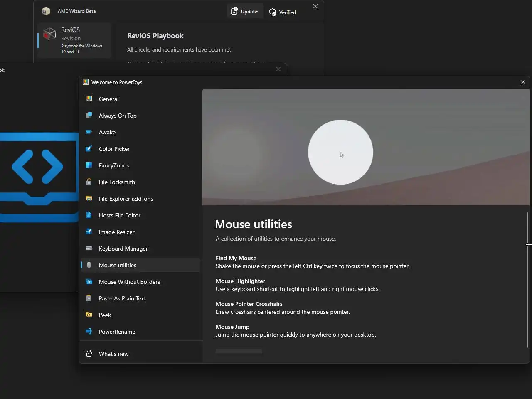532x399 pixels.
Task: Click the Mouse utilities mouse icon
Action: coord(89,265)
